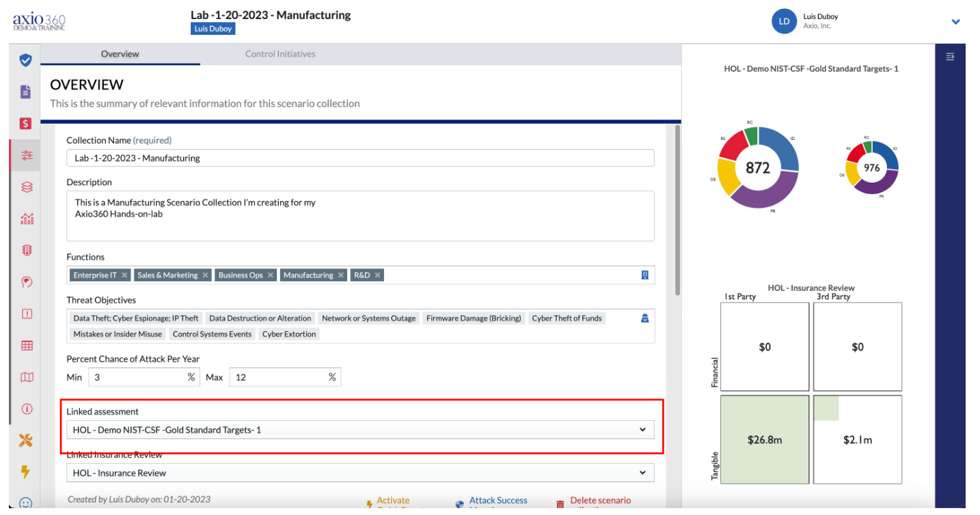Viewport: 980px width, 515px height.
Task: Open the head profile sidebar icon
Action: (27, 282)
